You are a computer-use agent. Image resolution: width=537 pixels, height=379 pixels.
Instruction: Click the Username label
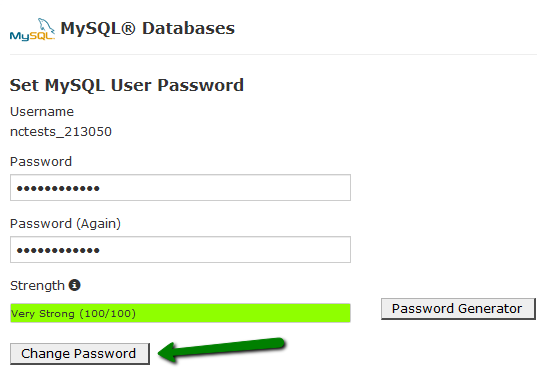[x=42, y=112]
